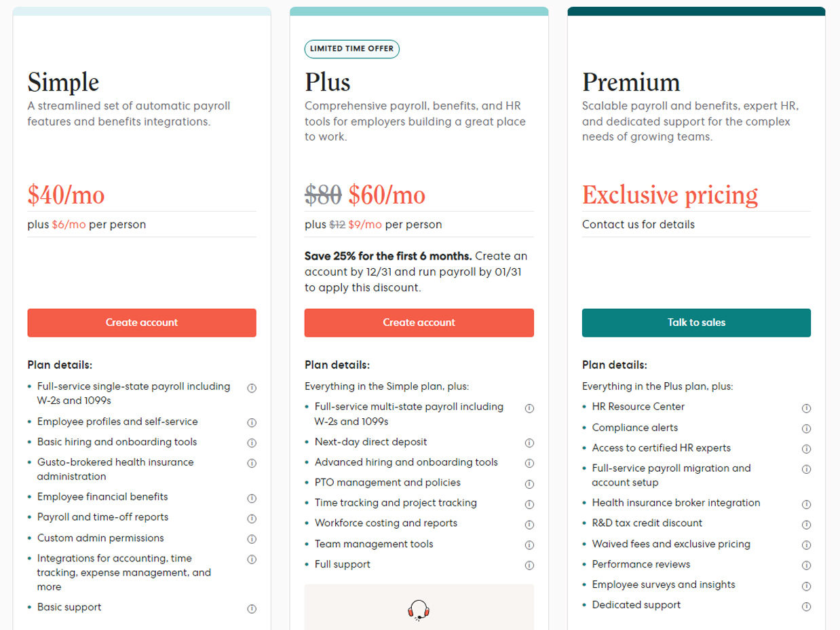Click Talk to sales button
The image size is (840, 630).
point(696,322)
